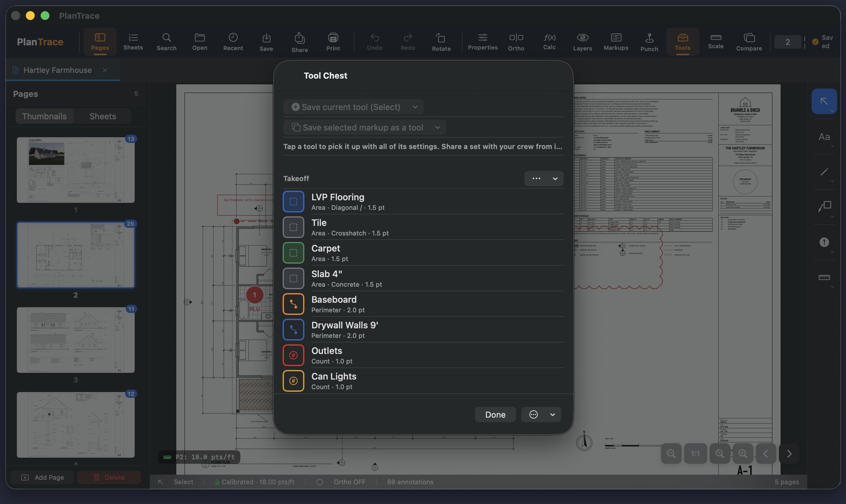846x504 pixels.
Task: Open Tool Chest more actions dropdown
Action: 541,415
